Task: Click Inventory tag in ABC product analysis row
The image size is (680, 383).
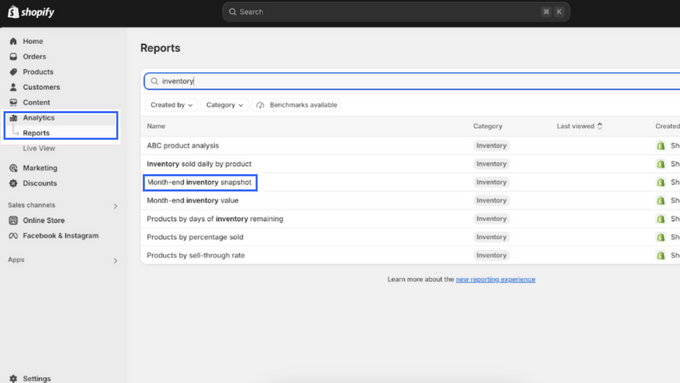Action: 491,146
